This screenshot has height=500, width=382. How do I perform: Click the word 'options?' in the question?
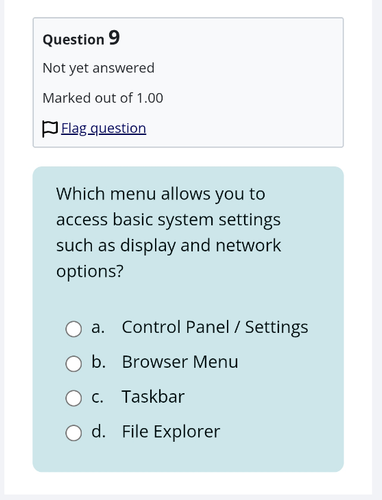[90, 271]
